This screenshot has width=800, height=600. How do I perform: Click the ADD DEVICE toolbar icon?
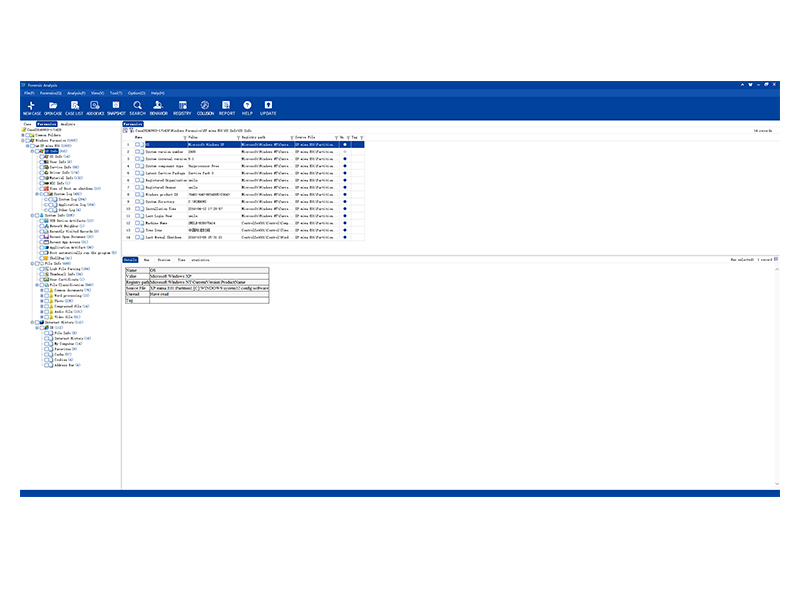(95, 108)
